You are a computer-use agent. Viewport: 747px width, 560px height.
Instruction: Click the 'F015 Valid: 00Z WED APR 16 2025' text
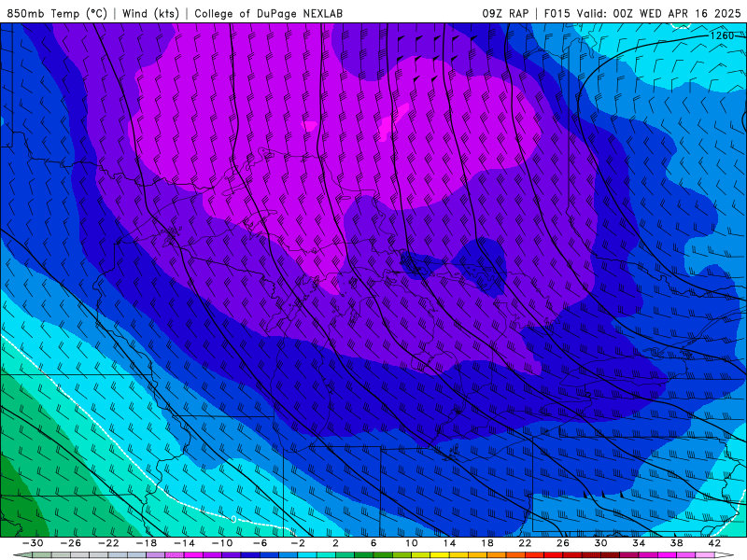[x=642, y=14]
